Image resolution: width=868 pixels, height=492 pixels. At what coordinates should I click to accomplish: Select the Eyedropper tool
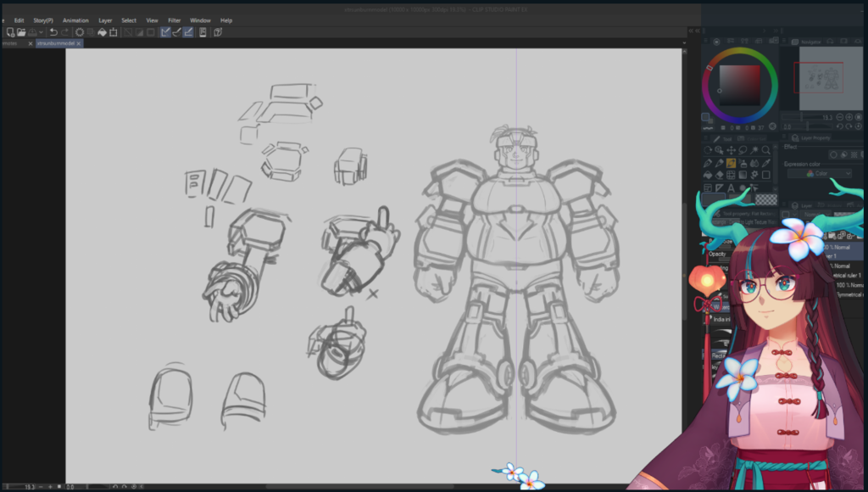click(766, 163)
